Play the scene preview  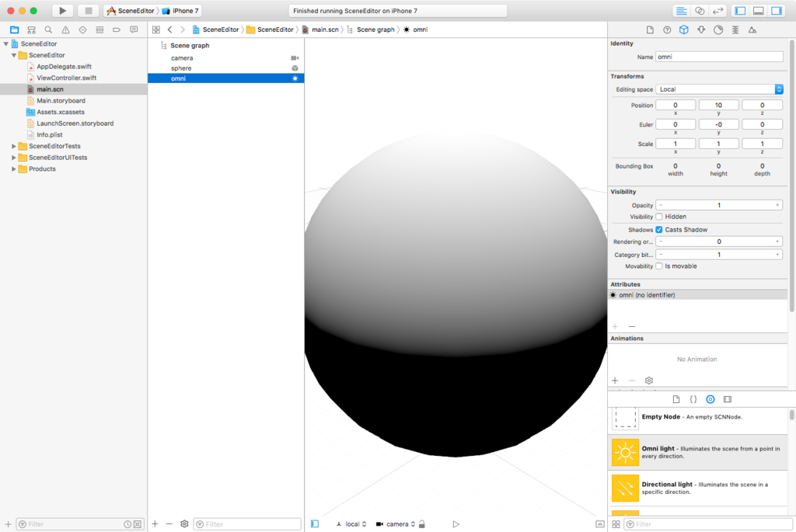456,524
